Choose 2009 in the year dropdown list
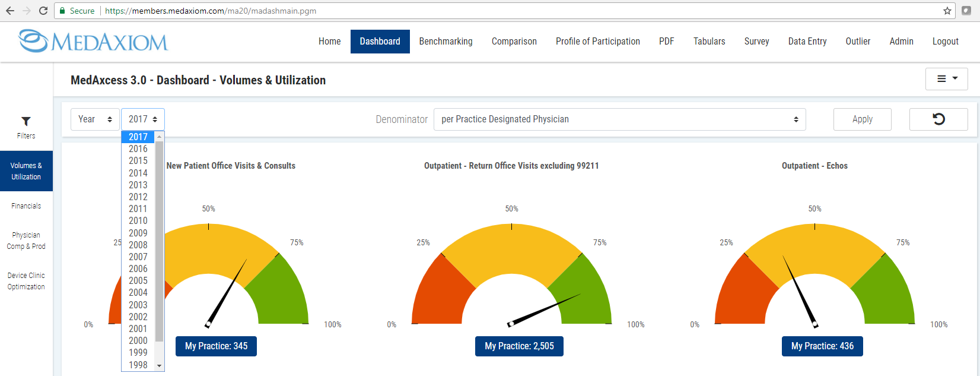980x376 pixels. tap(138, 233)
